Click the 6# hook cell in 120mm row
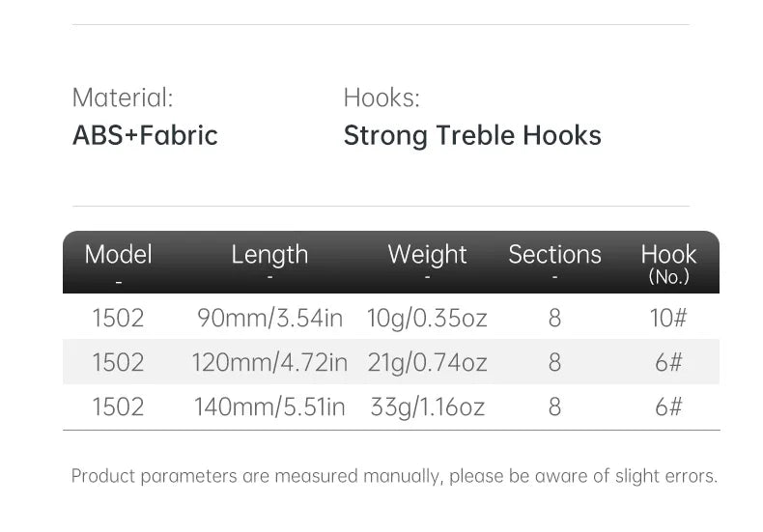Image resolution: width=763 pixels, height=532 pixels. (x=668, y=362)
